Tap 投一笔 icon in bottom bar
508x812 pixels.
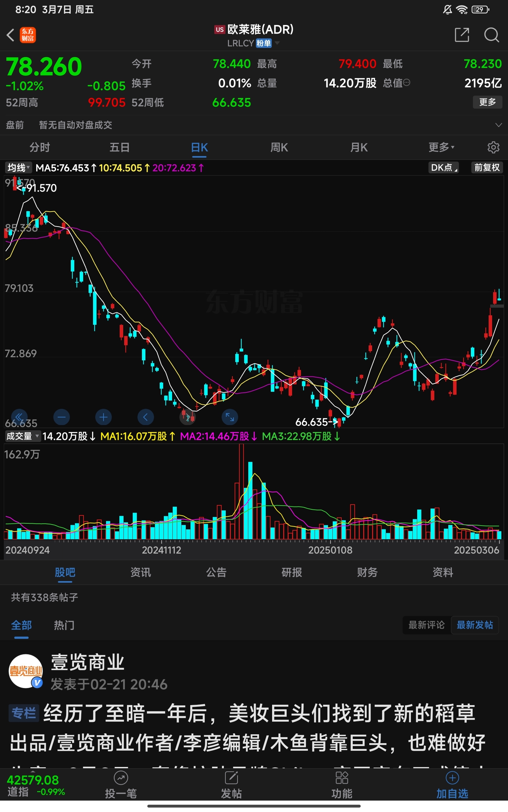pyautogui.click(x=121, y=778)
